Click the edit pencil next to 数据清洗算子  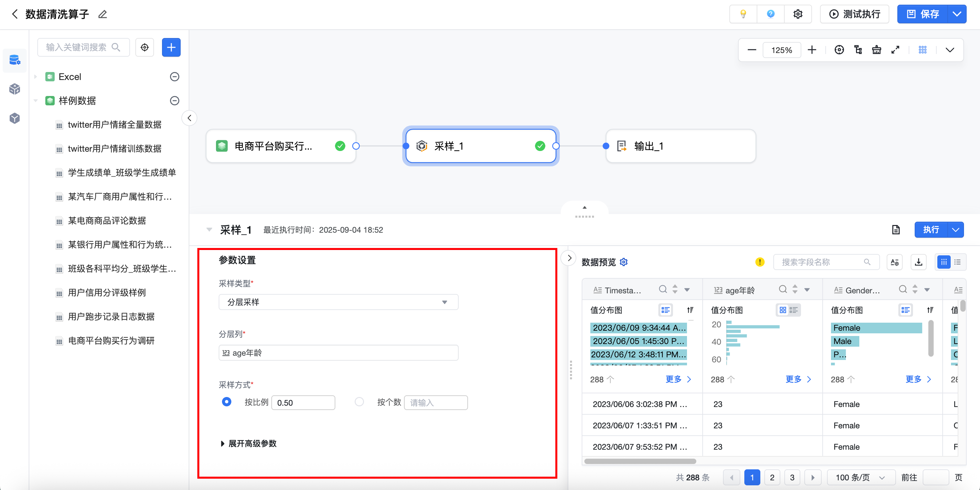pyautogui.click(x=102, y=14)
